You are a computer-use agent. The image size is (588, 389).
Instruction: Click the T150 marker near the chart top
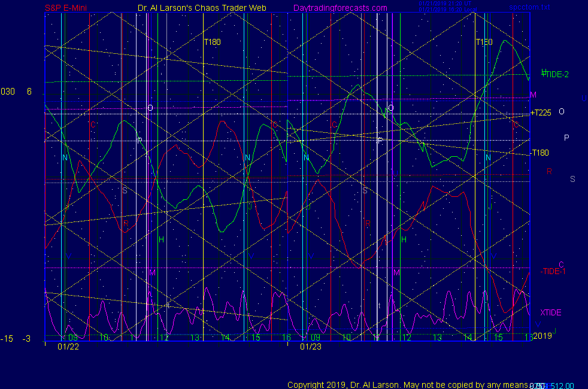tap(484, 42)
